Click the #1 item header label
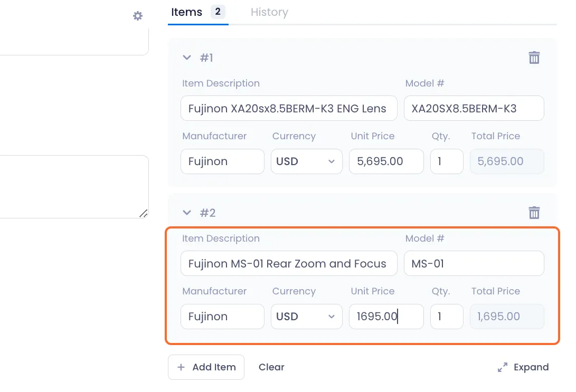This screenshot has width=576, height=392. pos(206,58)
